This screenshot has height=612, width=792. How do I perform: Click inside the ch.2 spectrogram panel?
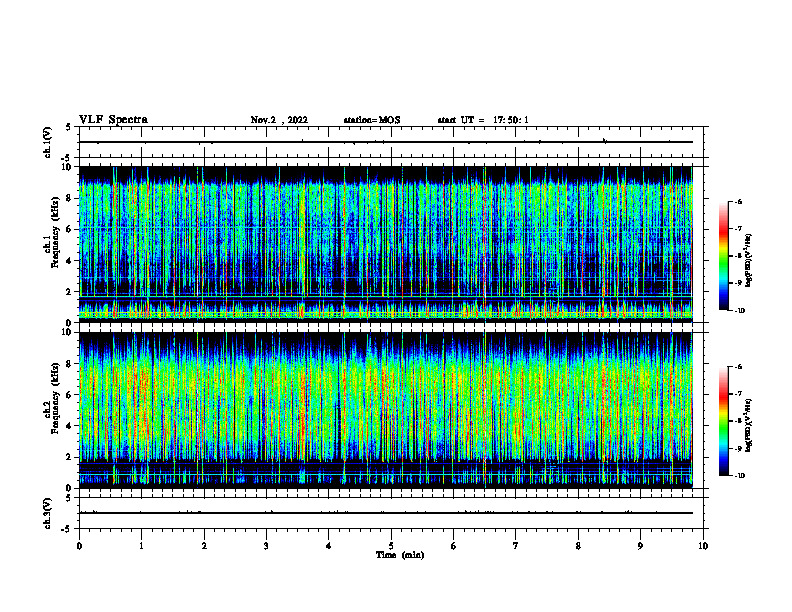click(x=385, y=410)
